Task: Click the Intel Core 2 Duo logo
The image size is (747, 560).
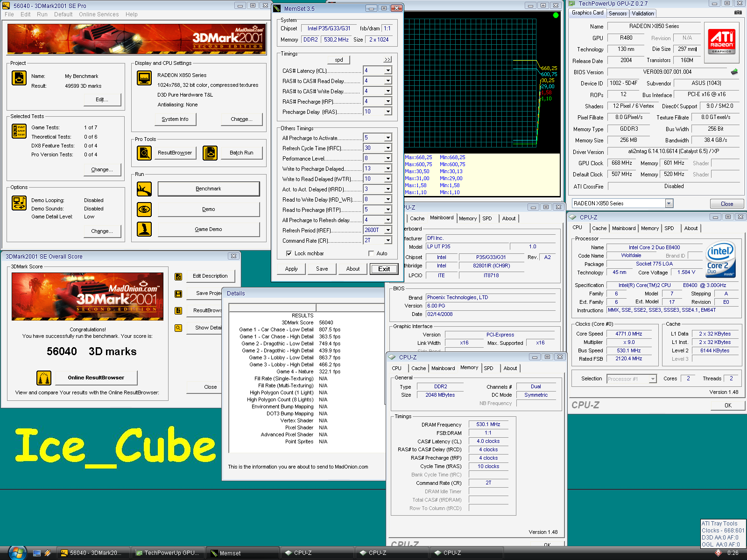Action: click(721, 259)
